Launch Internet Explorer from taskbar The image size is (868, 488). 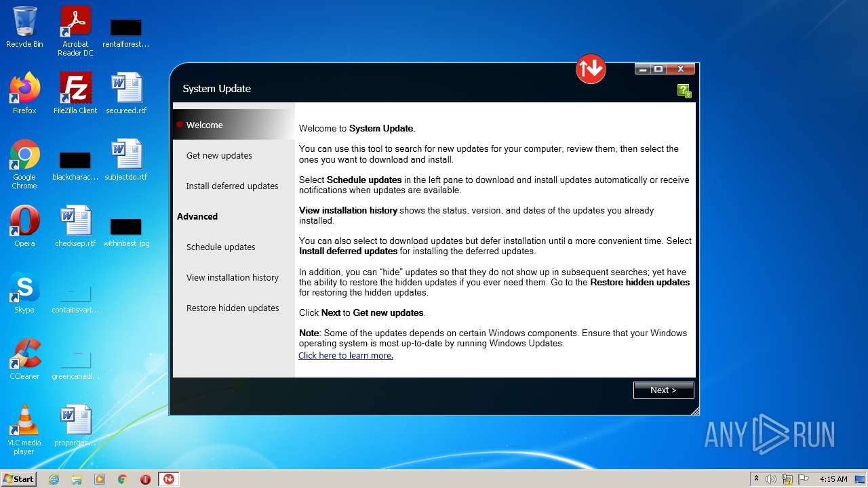[54, 479]
